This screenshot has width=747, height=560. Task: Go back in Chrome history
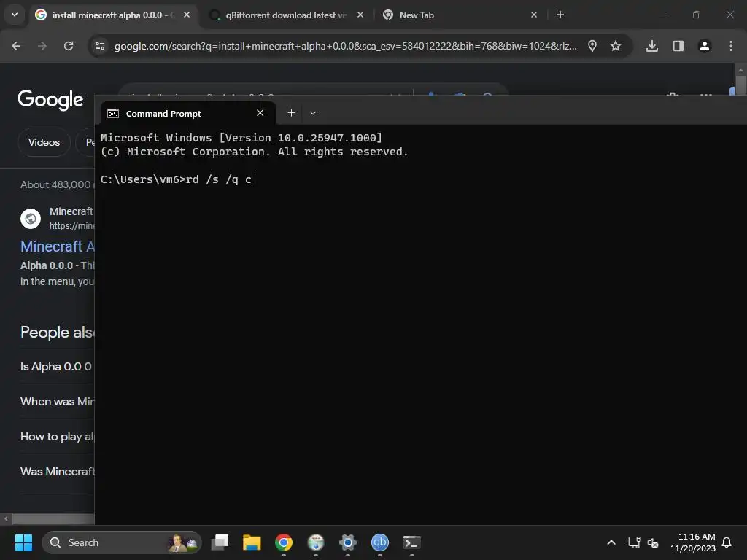click(x=16, y=46)
